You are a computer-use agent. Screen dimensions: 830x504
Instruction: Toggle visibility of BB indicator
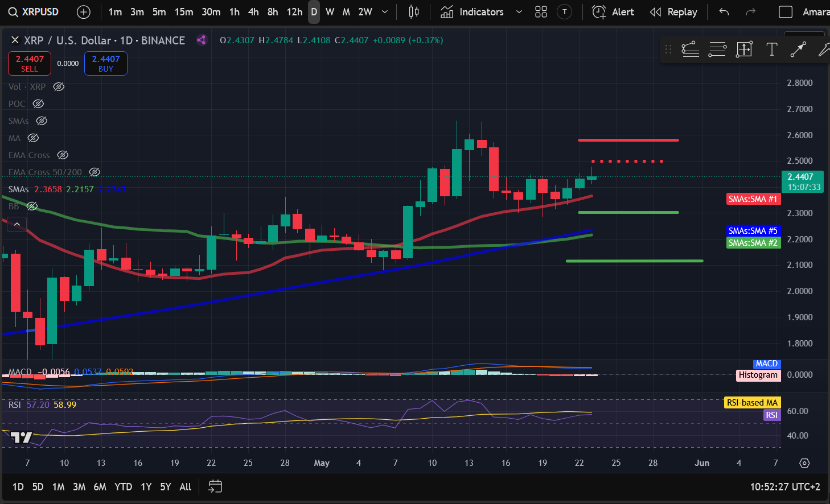(x=32, y=206)
